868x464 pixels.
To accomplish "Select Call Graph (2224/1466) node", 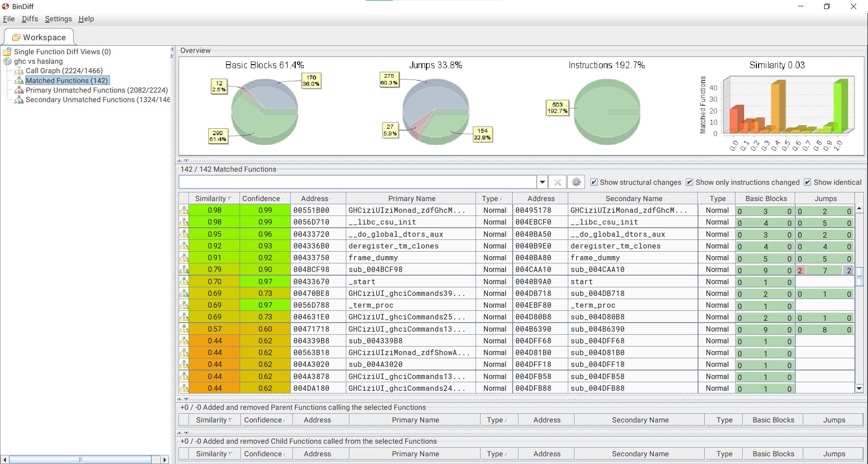I will pyautogui.click(x=64, y=71).
